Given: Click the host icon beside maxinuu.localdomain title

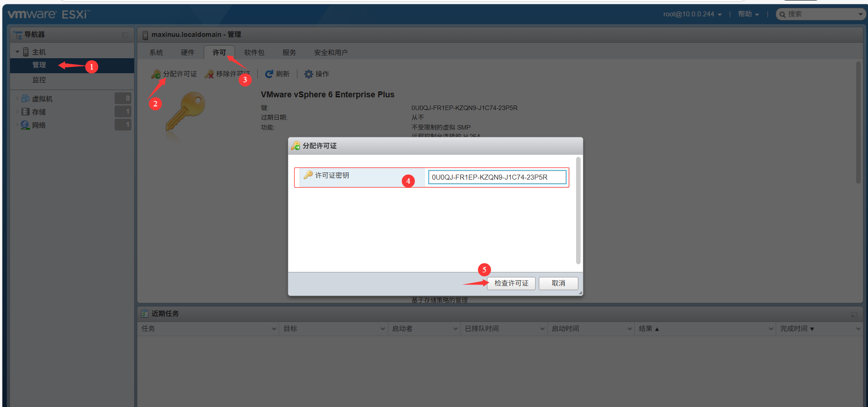Looking at the screenshot, I should pos(146,35).
